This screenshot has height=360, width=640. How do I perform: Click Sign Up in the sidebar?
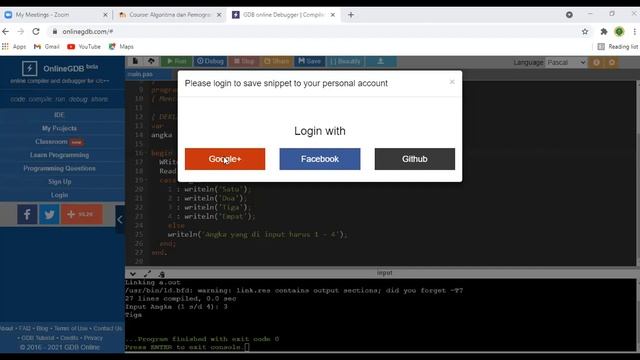click(59, 182)
